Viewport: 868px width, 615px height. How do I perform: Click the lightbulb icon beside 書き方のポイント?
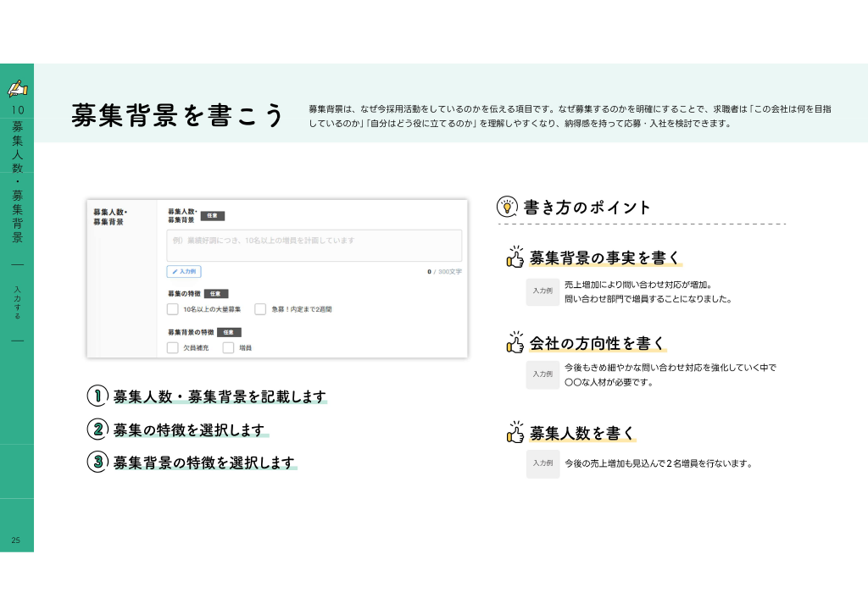[507, 207]
